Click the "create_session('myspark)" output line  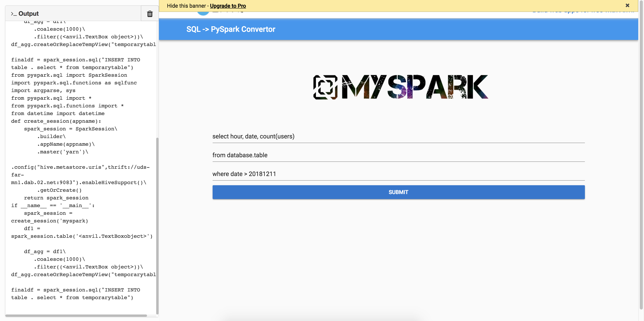point(50,221)
